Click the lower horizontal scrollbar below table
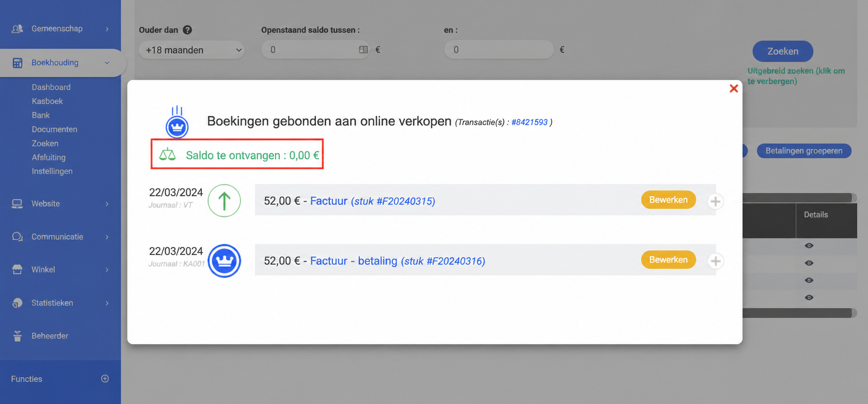 pos(799,313)
